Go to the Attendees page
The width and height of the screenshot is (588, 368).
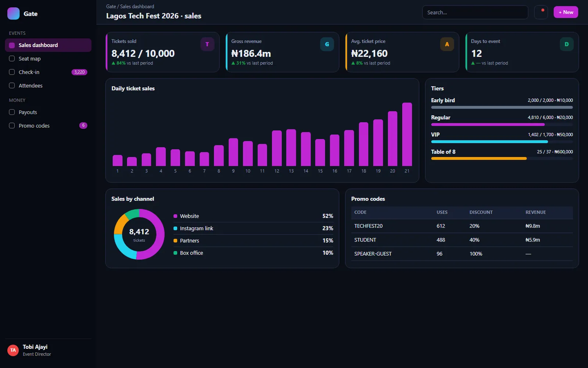tap(48, 85)
